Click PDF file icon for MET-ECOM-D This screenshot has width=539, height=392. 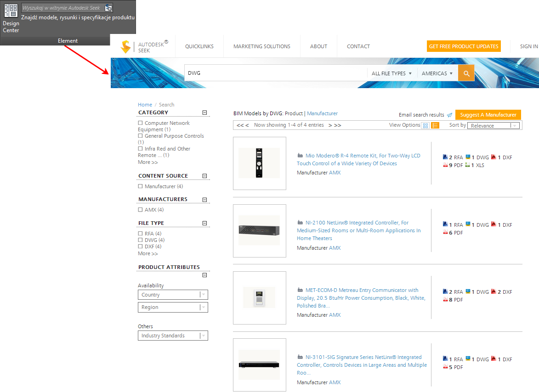[445, 300]
